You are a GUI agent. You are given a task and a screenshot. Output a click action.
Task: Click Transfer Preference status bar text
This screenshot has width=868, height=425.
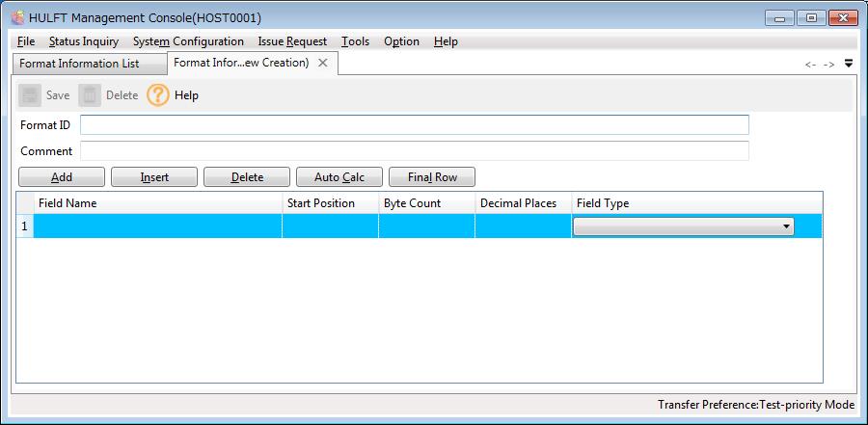pos(756,405)
